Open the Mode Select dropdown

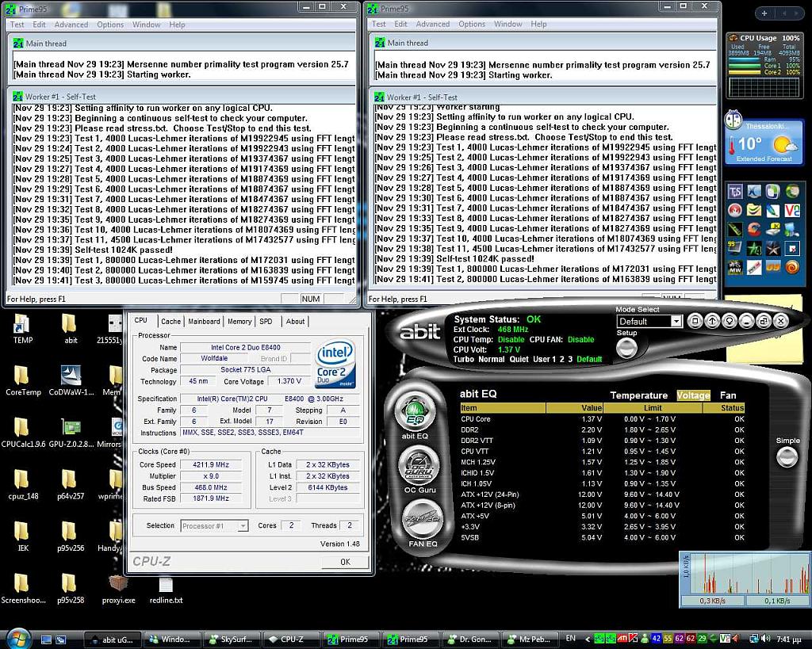[x=676, y=322]
